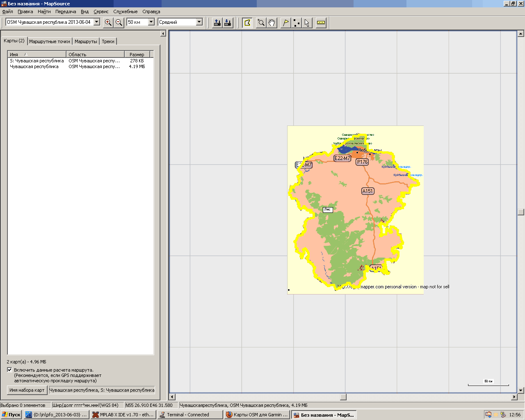Image resolution: width=525 pixels, height=420 pixels.
Task: Click the send to device icon
Action: point(217,23)
